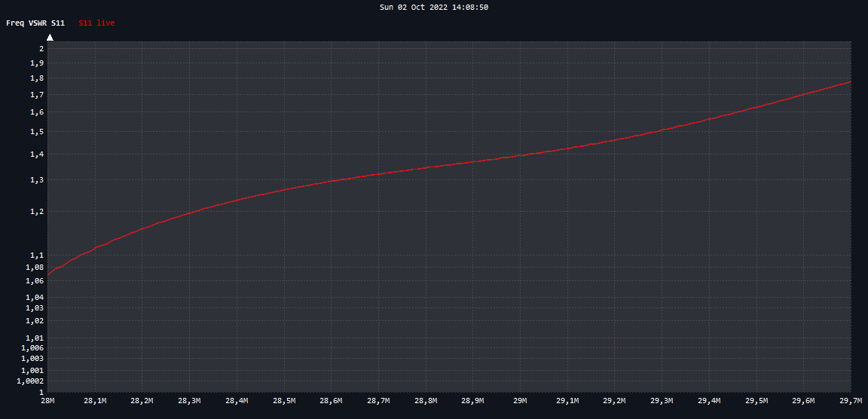
Task: Select the red 'S11 live' legend entry
Action: [96, 23]
